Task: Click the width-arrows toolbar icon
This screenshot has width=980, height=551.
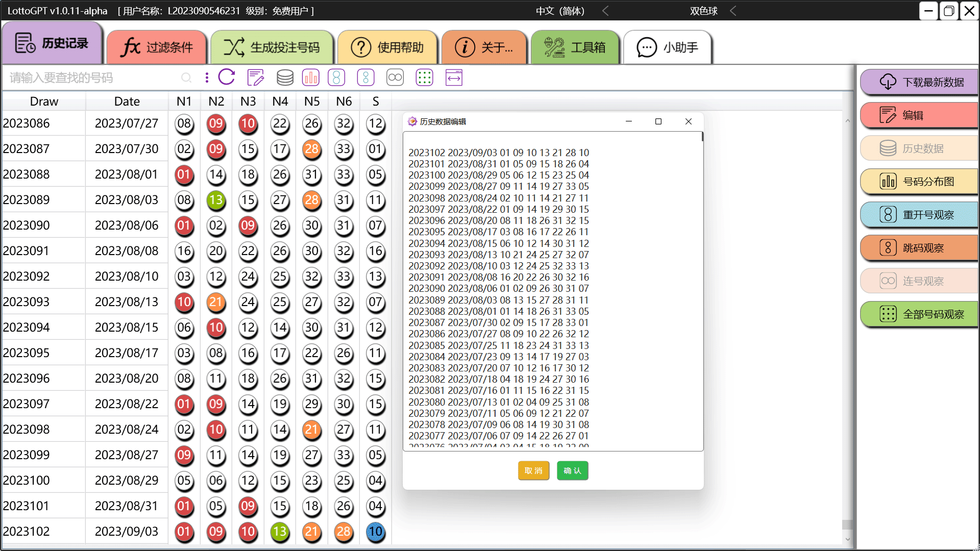Action: pos(454,78)
